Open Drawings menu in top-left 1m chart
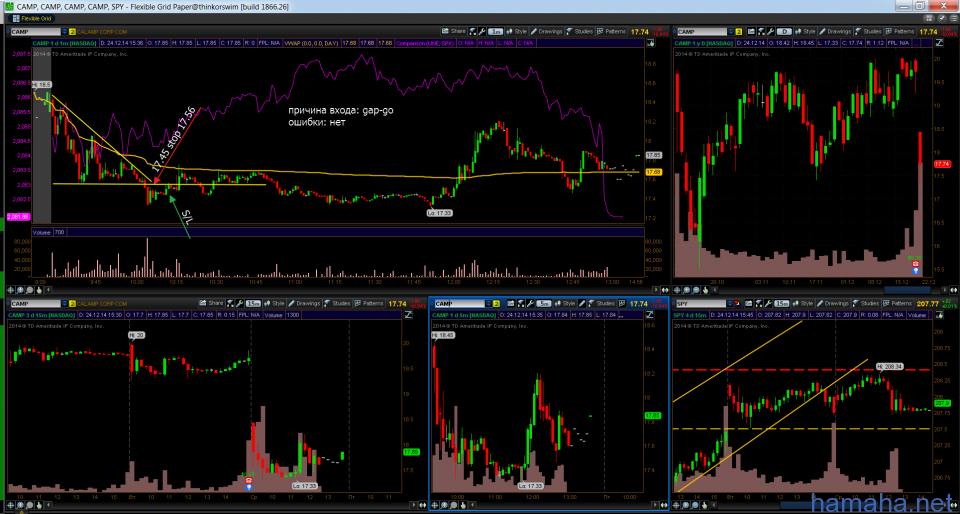Viewport: 960px width, 514px height. coord(546,31)
